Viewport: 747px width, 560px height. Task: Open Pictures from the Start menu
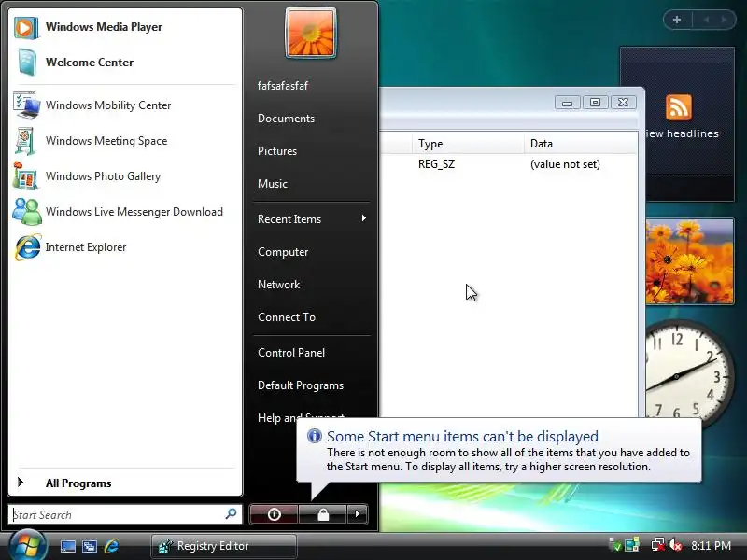pos(312,151)
